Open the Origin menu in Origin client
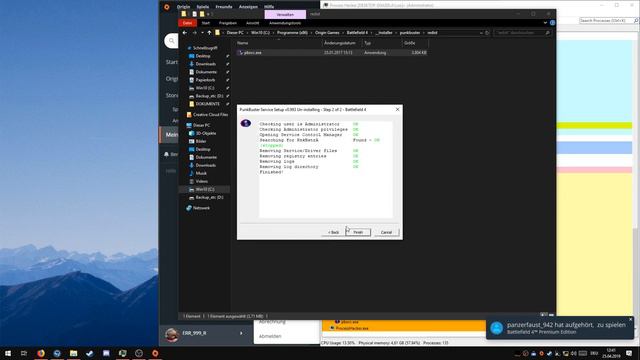The height and width of the screenshot is (360, 640). click(x=183, y=7)
